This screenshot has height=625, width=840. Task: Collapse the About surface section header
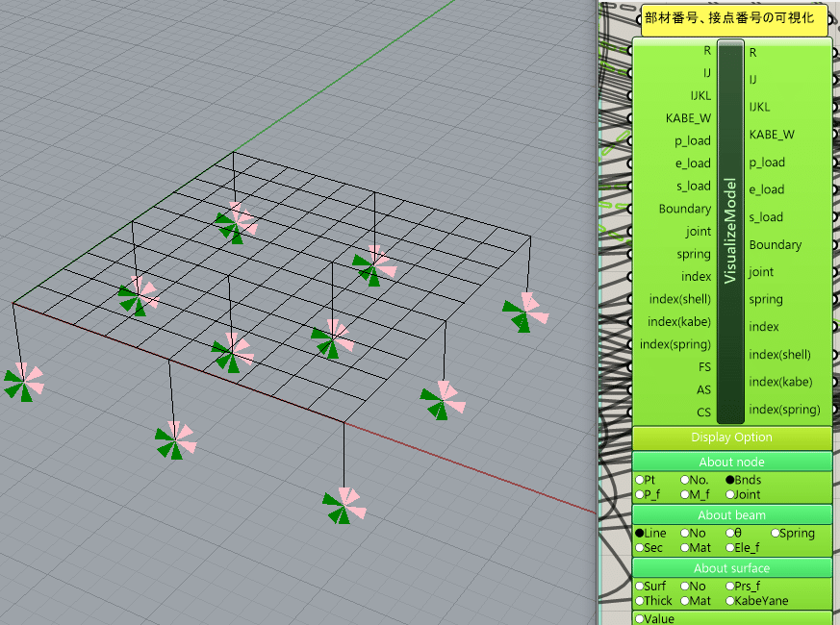tap(732, 567)
